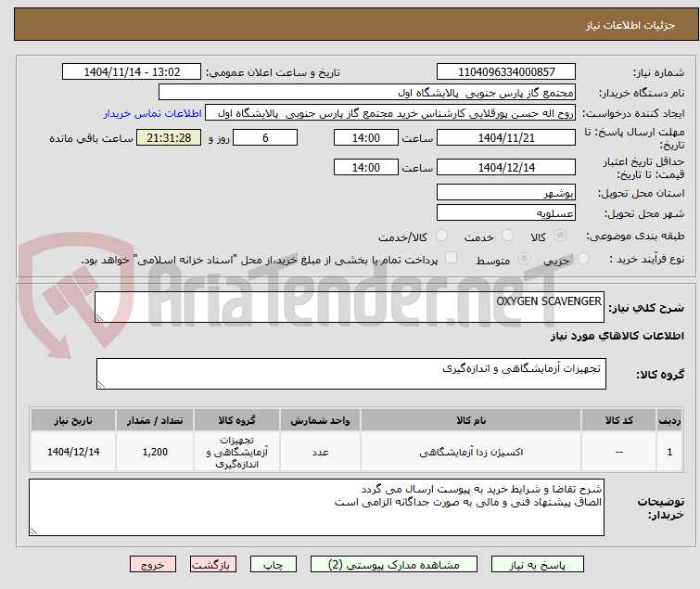Click the 'چاپ' print button
The image size is (700, 589).
pos(274,565)
